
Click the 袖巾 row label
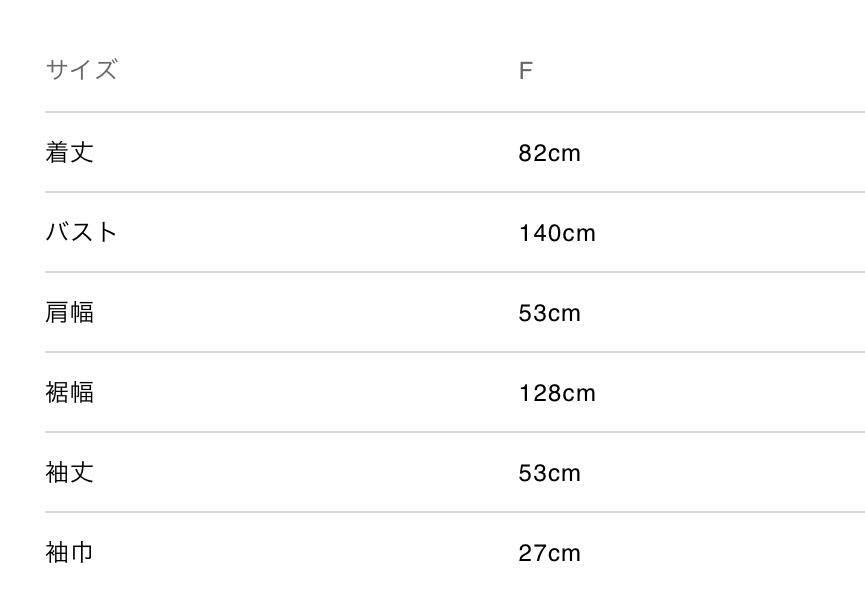pyautogui.click(x=69, y=553)
